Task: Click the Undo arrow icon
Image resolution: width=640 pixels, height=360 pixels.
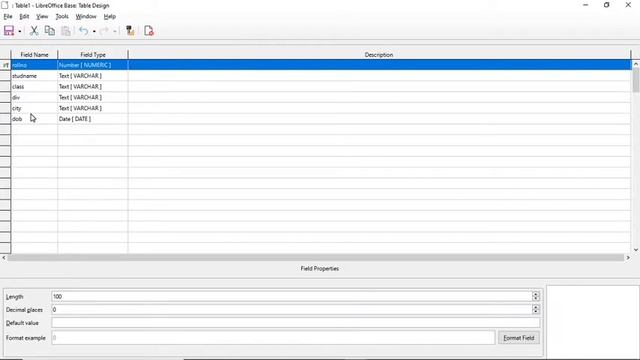Action: 84,31
